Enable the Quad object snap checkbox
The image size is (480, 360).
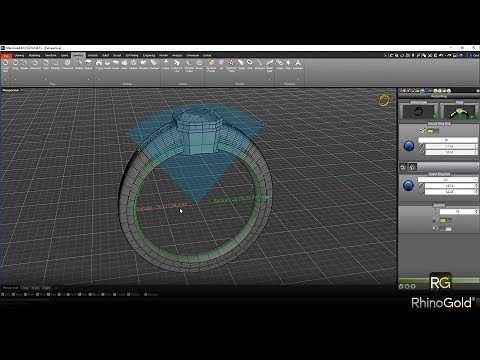90,294
